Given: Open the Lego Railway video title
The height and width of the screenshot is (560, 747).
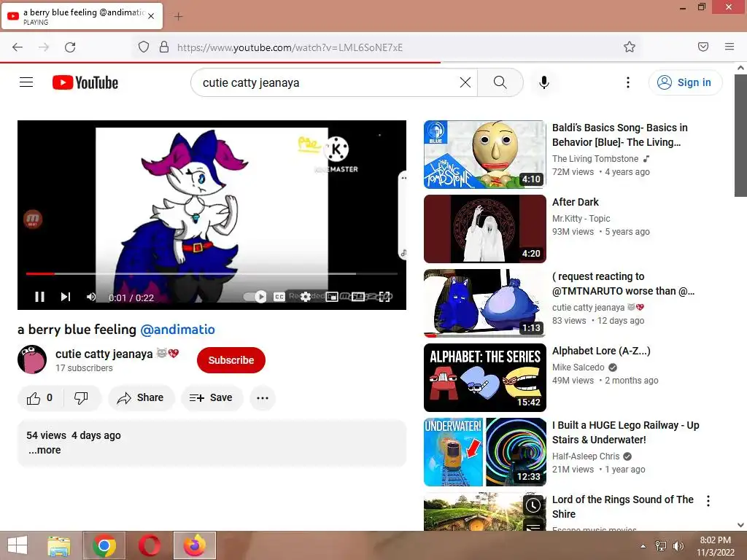Looking at the screenshot, I should [x=625, y=432].
